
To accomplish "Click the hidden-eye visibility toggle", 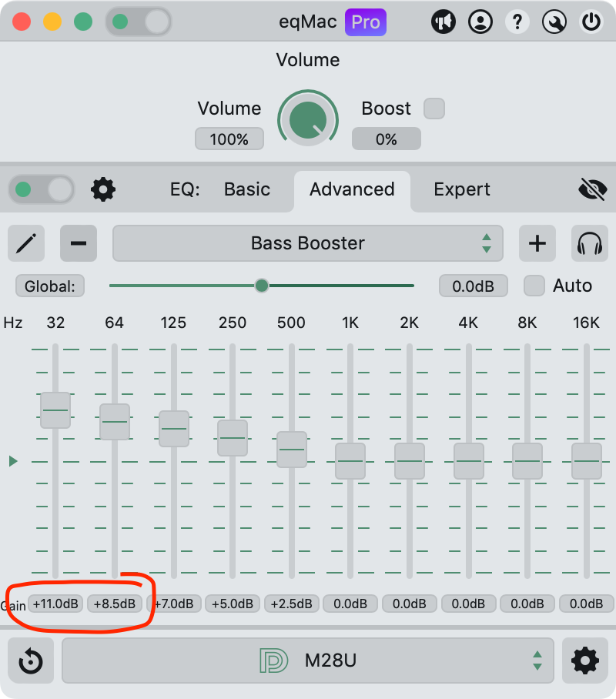I will point(592,189).
